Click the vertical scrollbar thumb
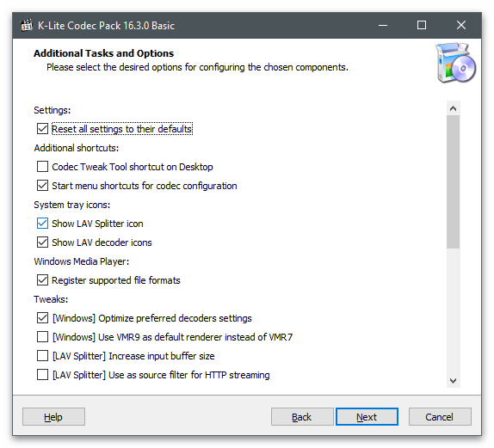This screenshot has height=448, width=494. (453, 182)
